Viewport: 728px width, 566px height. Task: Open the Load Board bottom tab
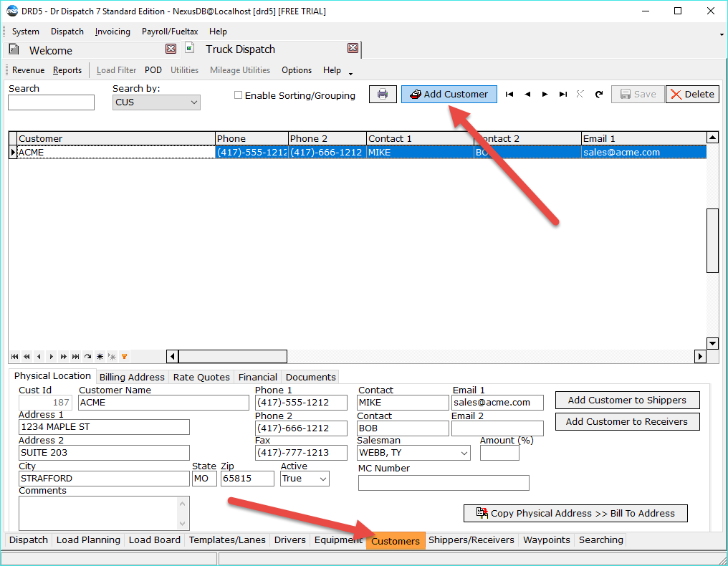point(155,540)
